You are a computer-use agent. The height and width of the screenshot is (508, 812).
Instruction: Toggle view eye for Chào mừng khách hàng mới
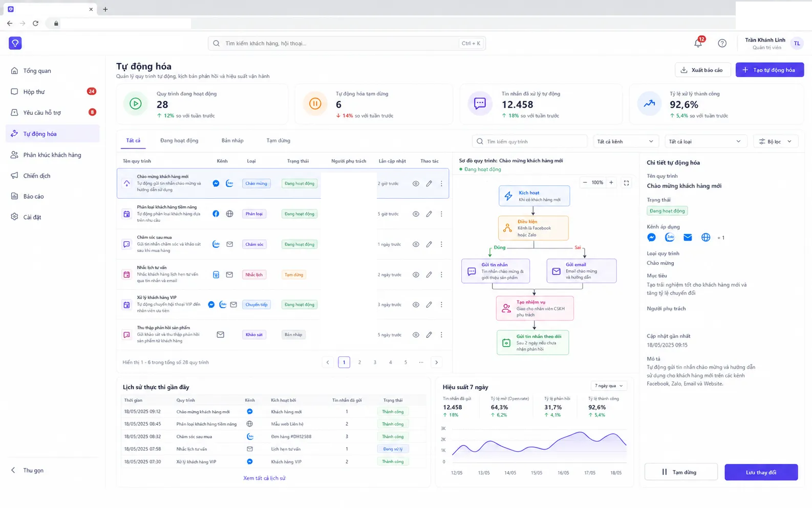point(416,183)
